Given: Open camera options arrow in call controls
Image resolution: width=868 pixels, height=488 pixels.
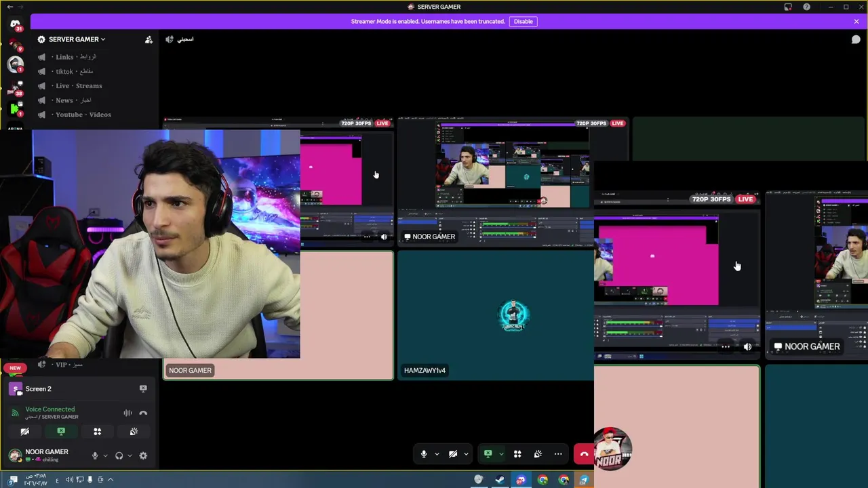Looking at the screenshot, I should (466, 454).
